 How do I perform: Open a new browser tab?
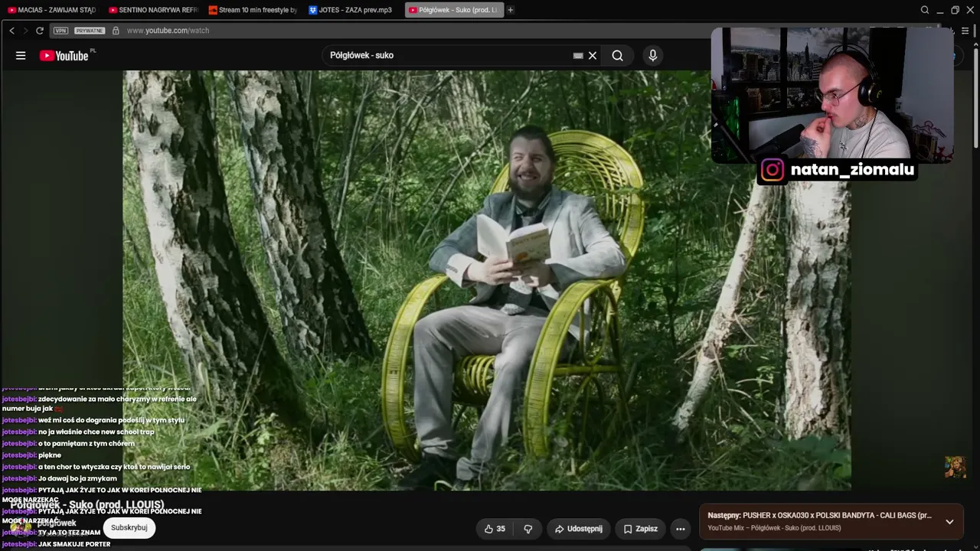coord(511,10)
